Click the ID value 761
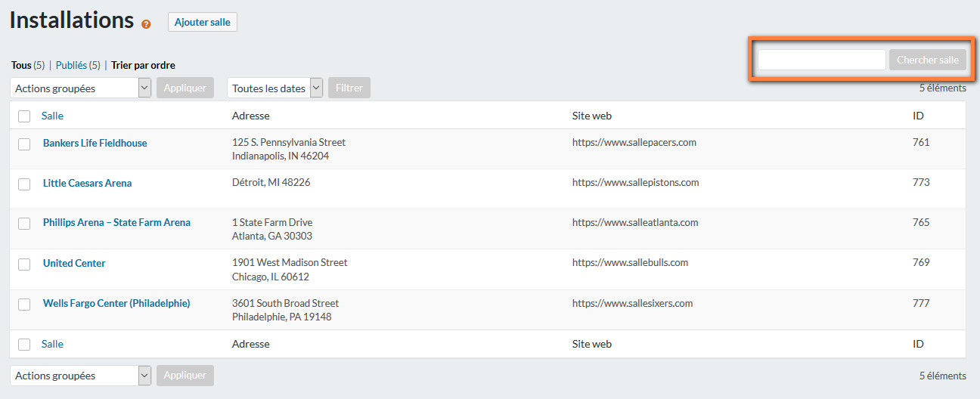The image size is (980, 399). click(921, 142)
